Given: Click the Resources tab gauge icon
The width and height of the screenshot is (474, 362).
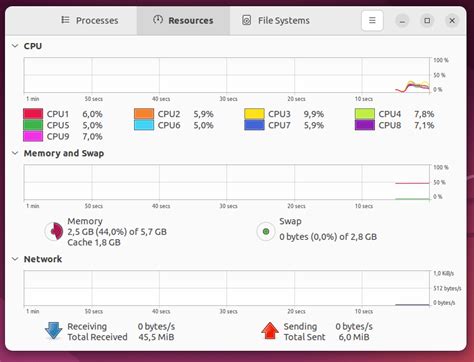Looking at the screenshot, I should (158, 20).
